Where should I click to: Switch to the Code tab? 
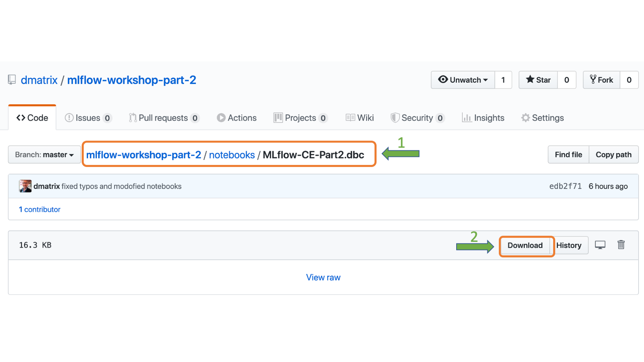pos(32,118)
